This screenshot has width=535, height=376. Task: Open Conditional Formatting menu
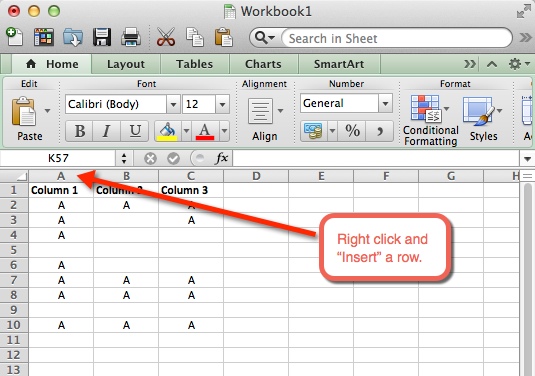tap(431, 120)
